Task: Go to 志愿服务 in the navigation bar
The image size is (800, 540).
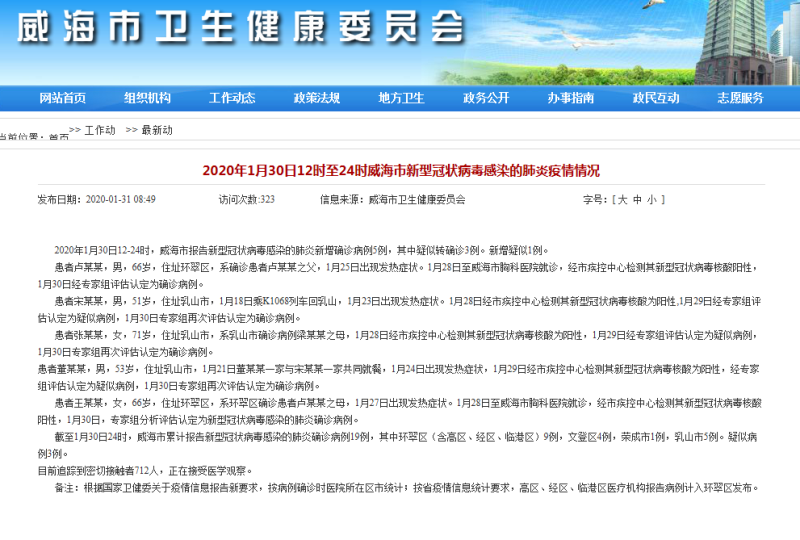Action: click(x=740, y=98)
